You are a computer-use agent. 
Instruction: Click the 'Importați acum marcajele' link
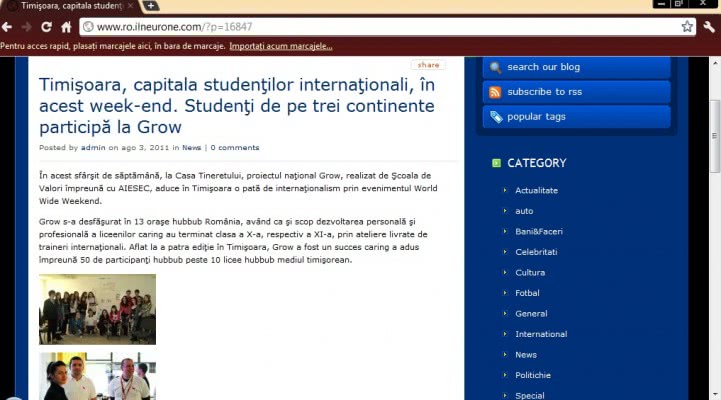pyautogui.click(x=280, y=46)
